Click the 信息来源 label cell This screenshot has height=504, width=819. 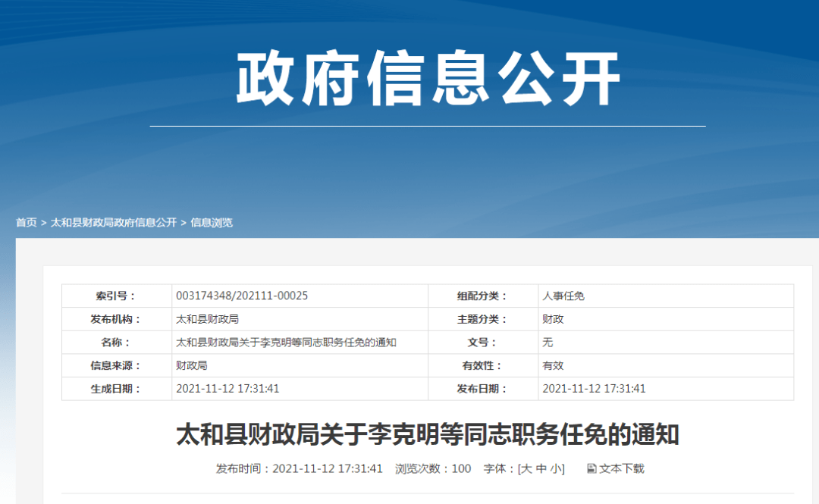pos(117,365)
